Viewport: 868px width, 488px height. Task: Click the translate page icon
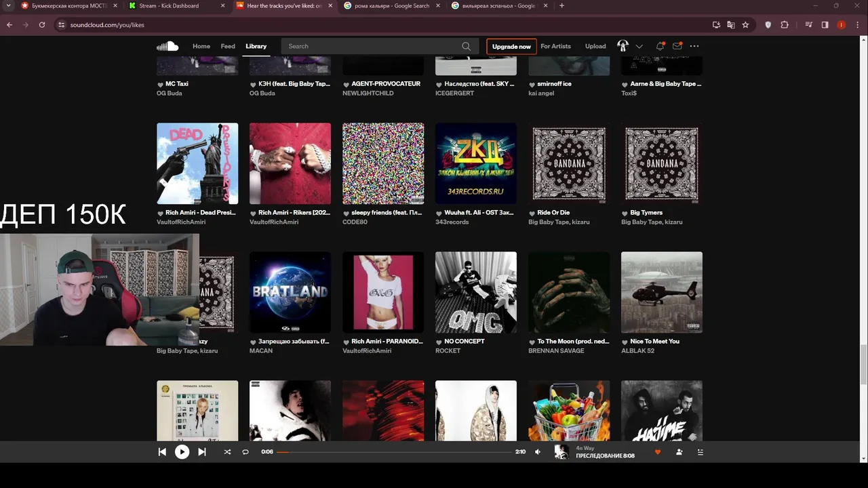[x=730, y=24]
